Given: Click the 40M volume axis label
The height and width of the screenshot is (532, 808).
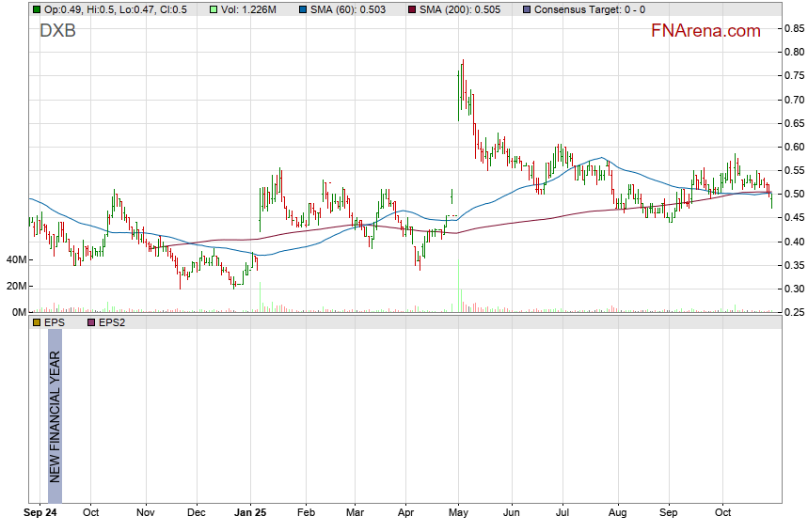Looking at the screenshot, I should (14, 259).
